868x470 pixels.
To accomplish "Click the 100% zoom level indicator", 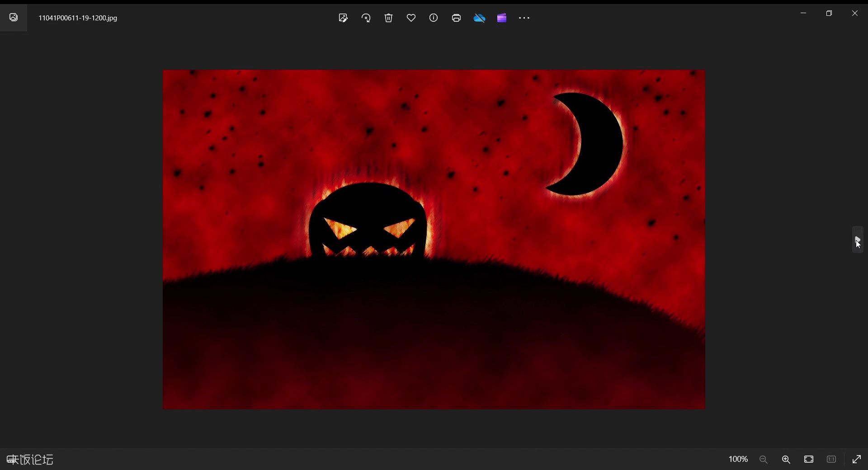I will coord(738,459).
